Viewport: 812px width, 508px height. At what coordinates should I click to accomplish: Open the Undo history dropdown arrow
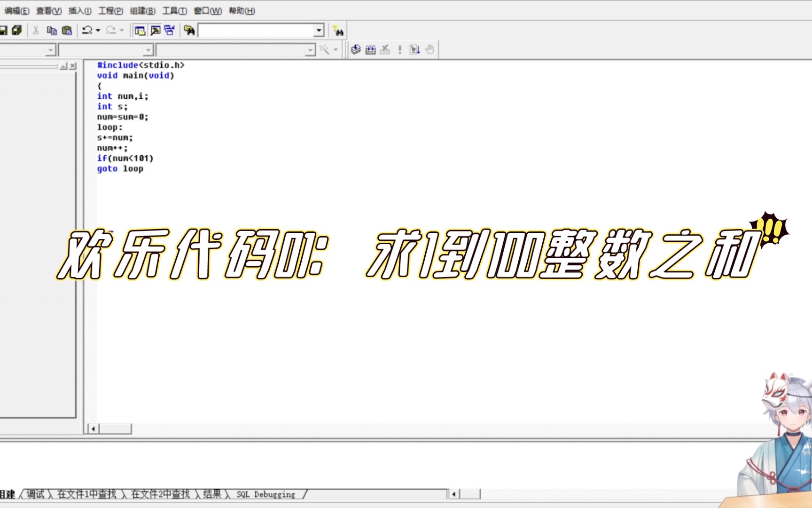97,30
